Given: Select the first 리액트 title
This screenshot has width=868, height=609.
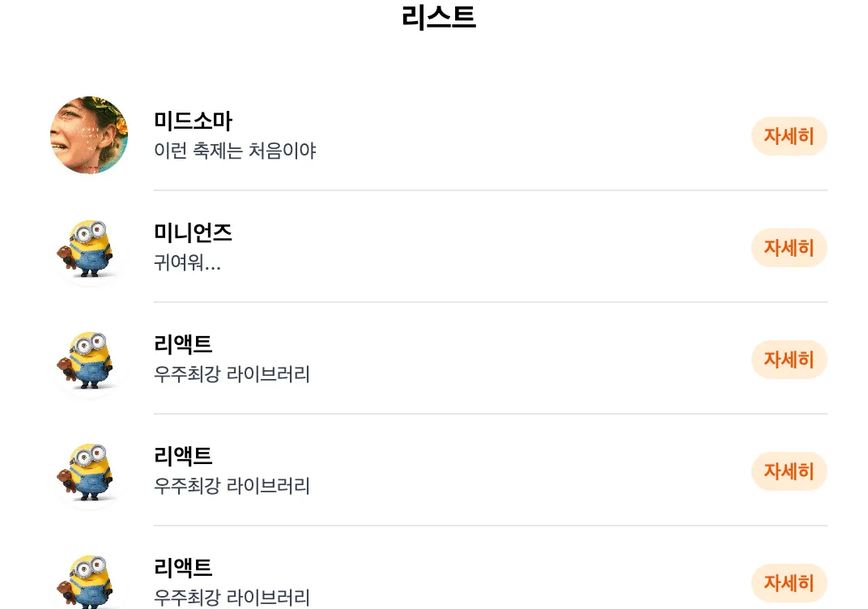Looking at the screenshot, I should (x=183, y=344).
